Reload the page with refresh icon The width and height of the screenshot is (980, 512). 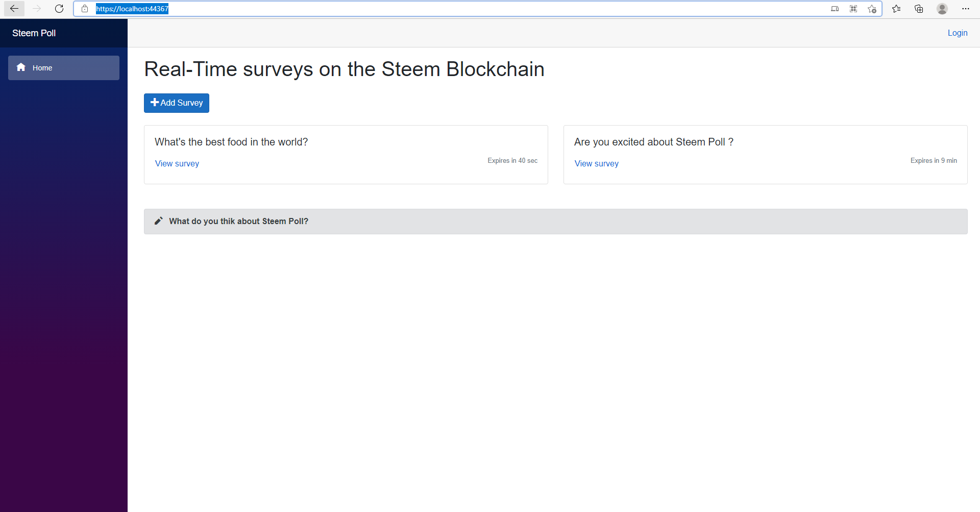tap(59, 9)
